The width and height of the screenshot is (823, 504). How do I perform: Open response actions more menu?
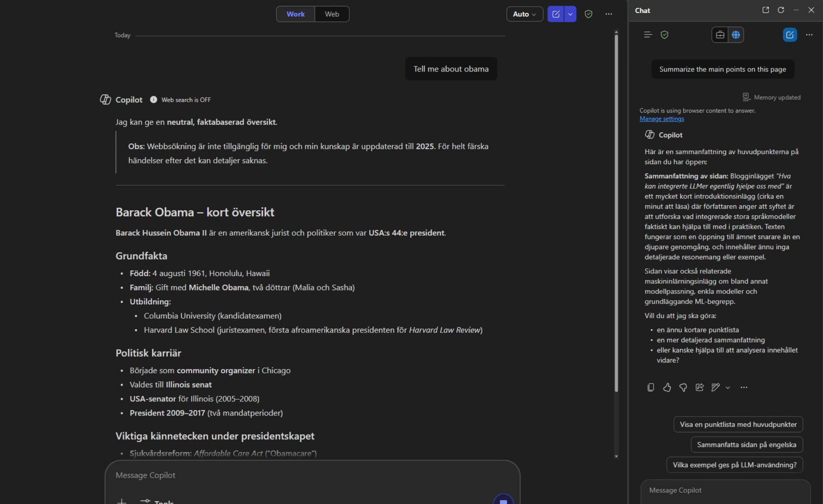point(744,387)
